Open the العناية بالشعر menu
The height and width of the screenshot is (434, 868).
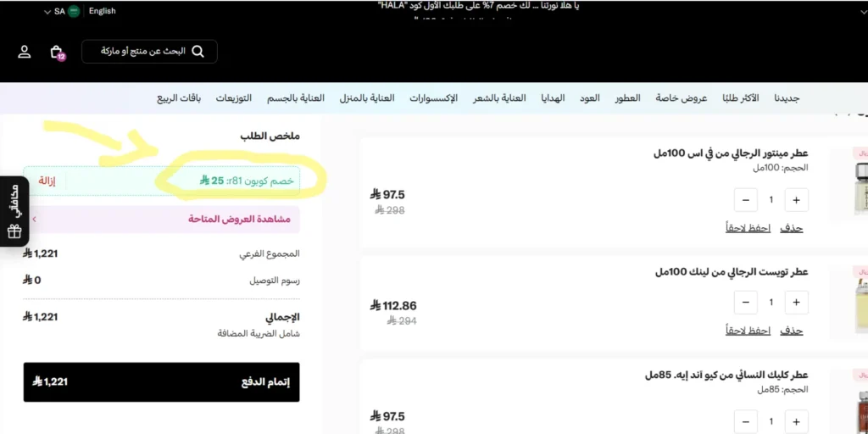(x=499, y=98)
